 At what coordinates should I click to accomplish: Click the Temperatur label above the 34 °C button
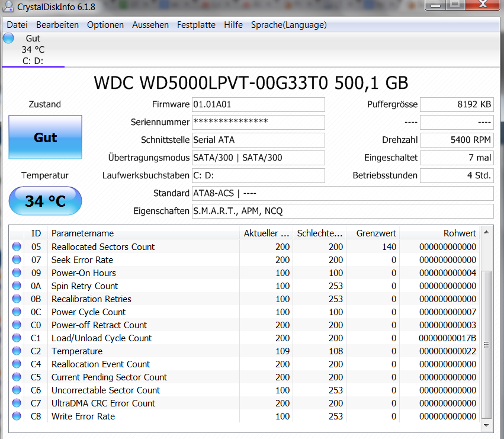tap(44, 175)
